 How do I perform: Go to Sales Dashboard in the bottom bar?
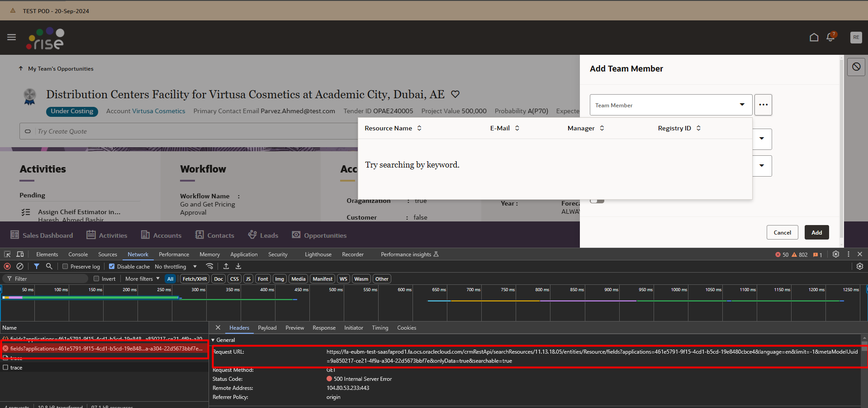coord(42,235)
